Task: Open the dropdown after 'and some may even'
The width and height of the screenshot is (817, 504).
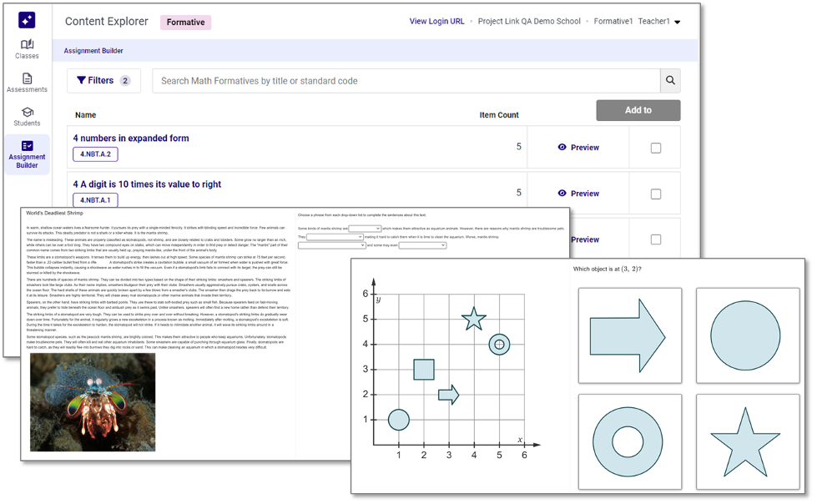Action: pyautogui.click(x=422, y=245)
